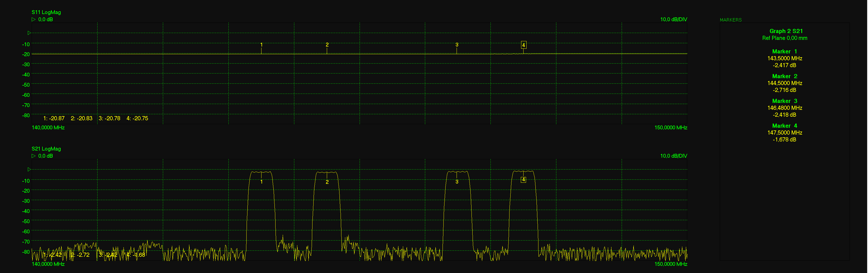Image resolution: width=868 pixels, height=273 pixels.
Task: Select marker 2 on the S11 trace
Action: click(327, 45)
